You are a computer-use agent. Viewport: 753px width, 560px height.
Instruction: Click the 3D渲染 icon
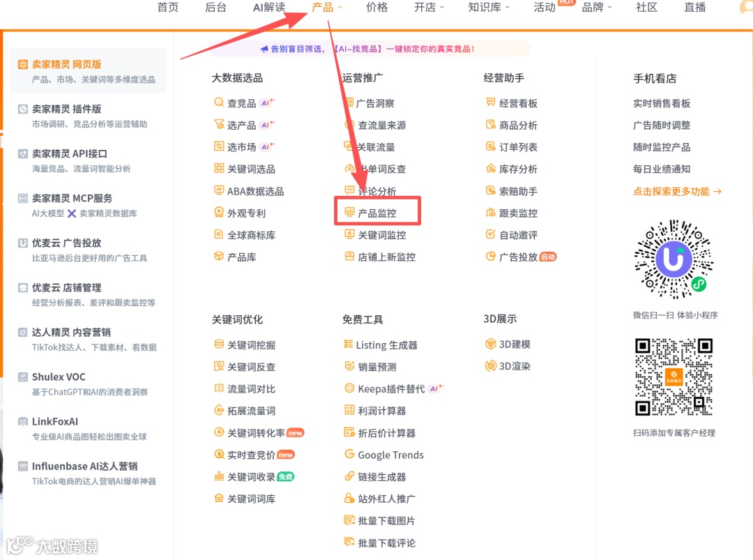pos(490,365)
